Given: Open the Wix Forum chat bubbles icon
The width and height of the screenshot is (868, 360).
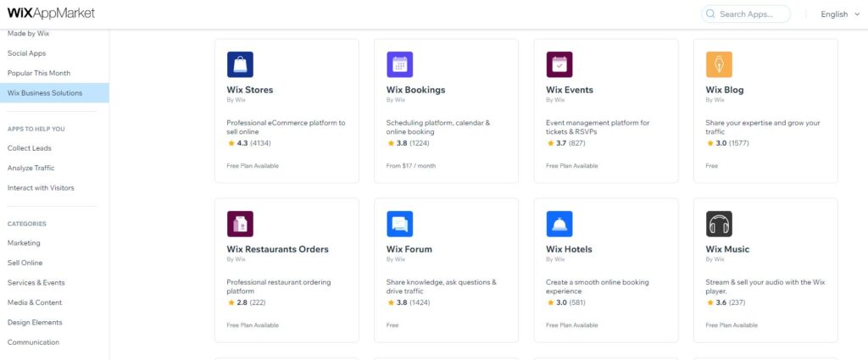Looking at the screenshot, I should [400, 224].
